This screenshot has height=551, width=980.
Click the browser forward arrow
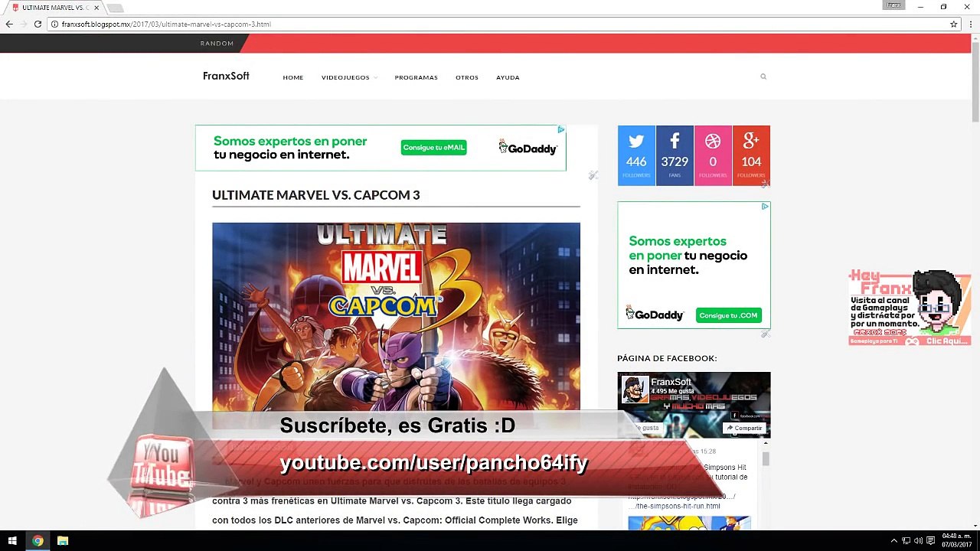point(23,24)
